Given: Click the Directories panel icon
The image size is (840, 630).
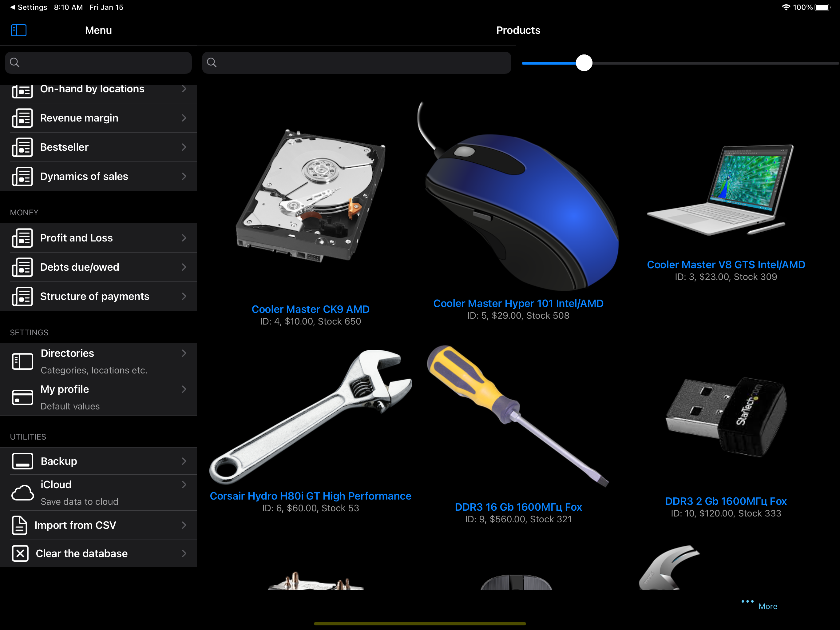Looking at the screenshot, I should pyautogui.click(x=22, y=361).
